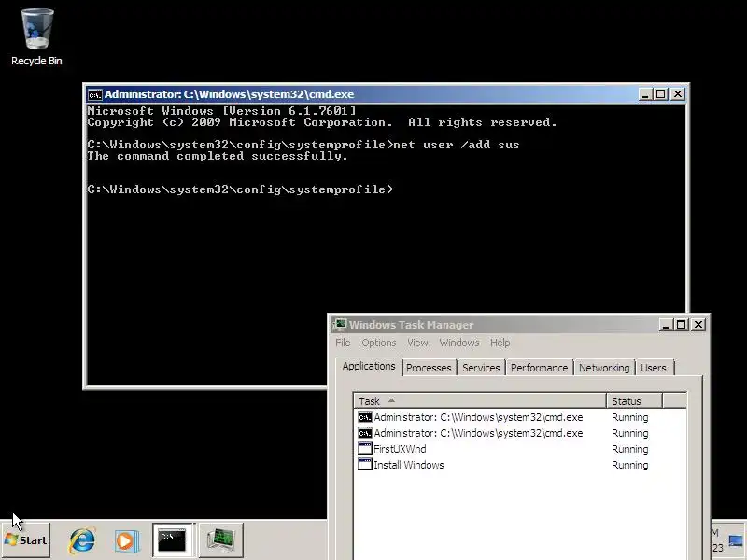
Task: Click 'The command completed successfully.' output
Action: pos(218,156)
